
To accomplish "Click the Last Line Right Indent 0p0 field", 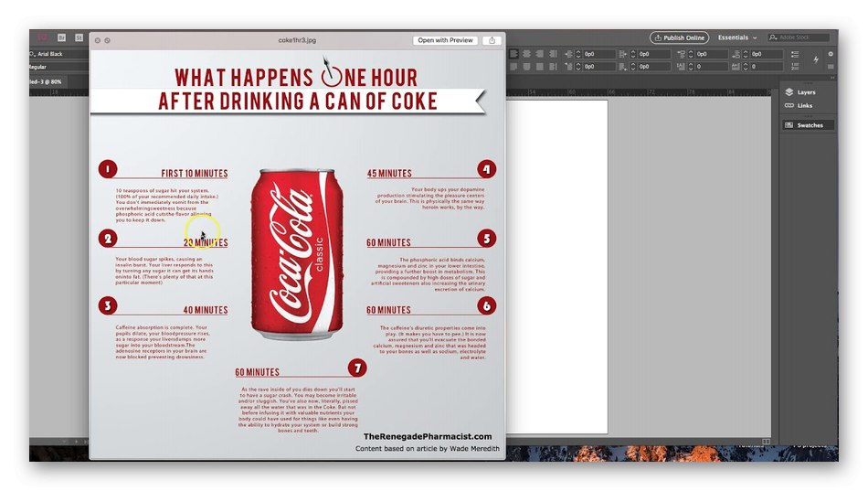I will (x=654, y=67).
